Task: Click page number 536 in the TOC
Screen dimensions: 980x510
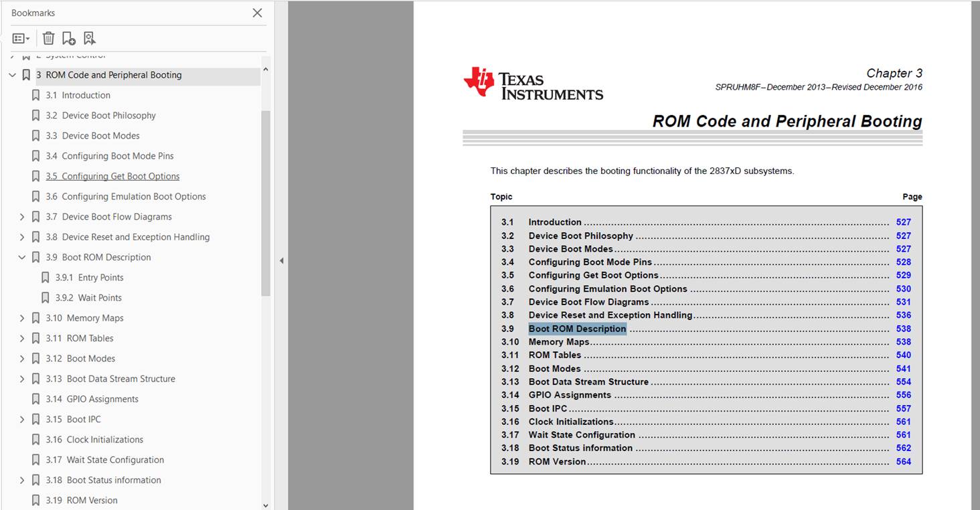Action: (903, 315)
